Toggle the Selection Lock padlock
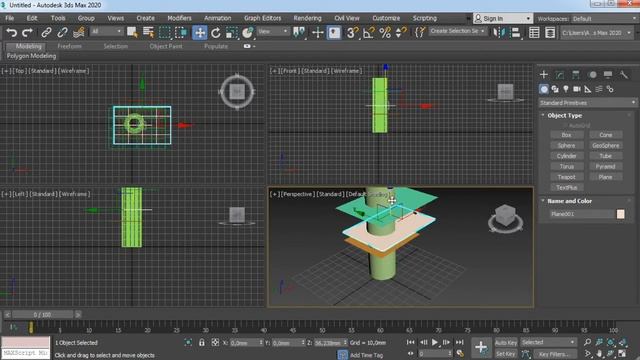The height and width of the screenshot is (360, 640). [202, 342]
